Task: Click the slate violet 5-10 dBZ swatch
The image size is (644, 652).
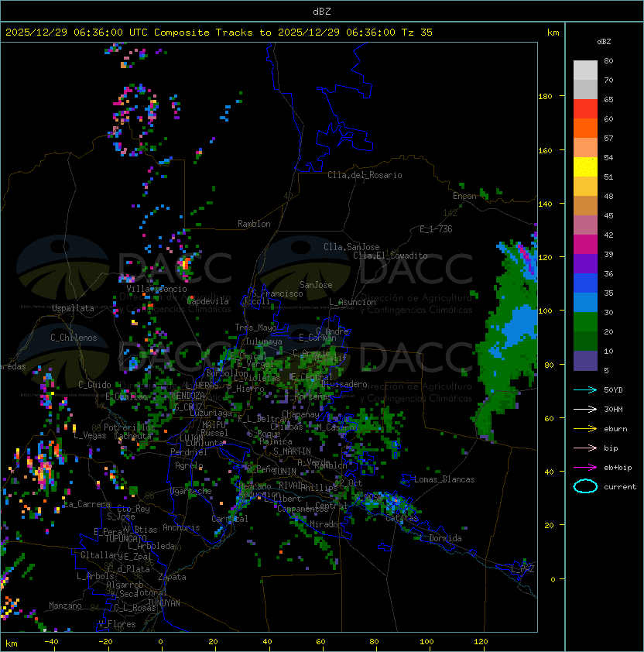Action: coord(585,361)
